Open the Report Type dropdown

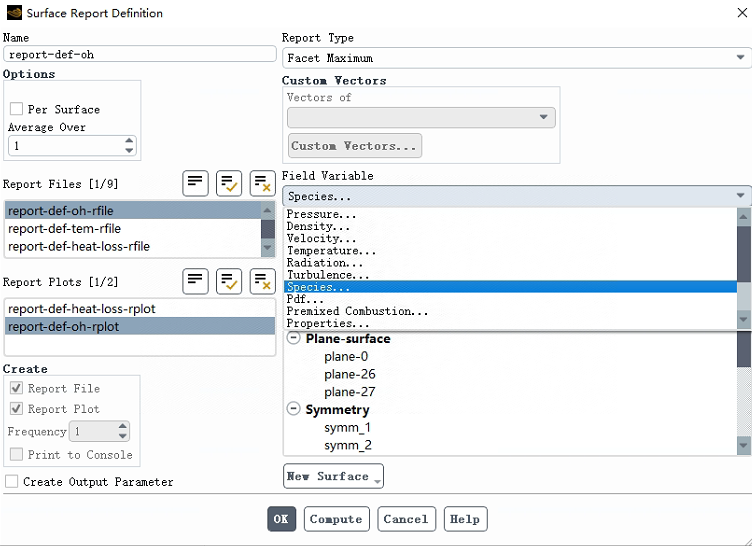click(516, 58)
